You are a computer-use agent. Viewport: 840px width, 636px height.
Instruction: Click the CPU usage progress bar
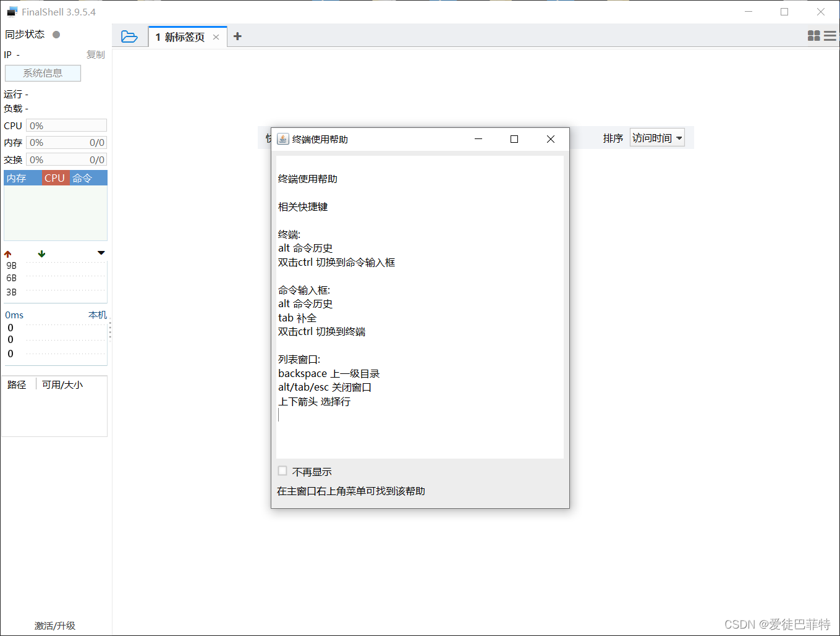click(66, 125)
